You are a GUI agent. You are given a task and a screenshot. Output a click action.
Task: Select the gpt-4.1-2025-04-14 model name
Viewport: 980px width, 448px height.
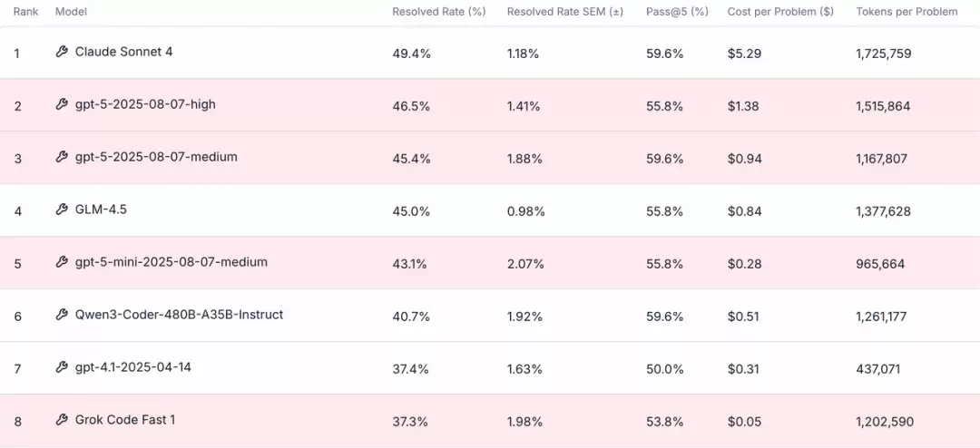[x=132, y=367]
